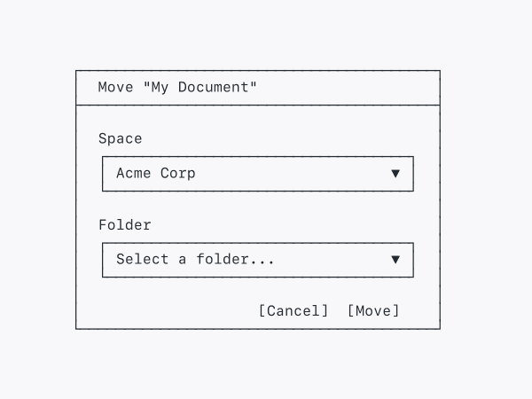Viewport: 532px width, 399px height.
Task: Expand the Acme Corp space selector
Action: point(257,174)
